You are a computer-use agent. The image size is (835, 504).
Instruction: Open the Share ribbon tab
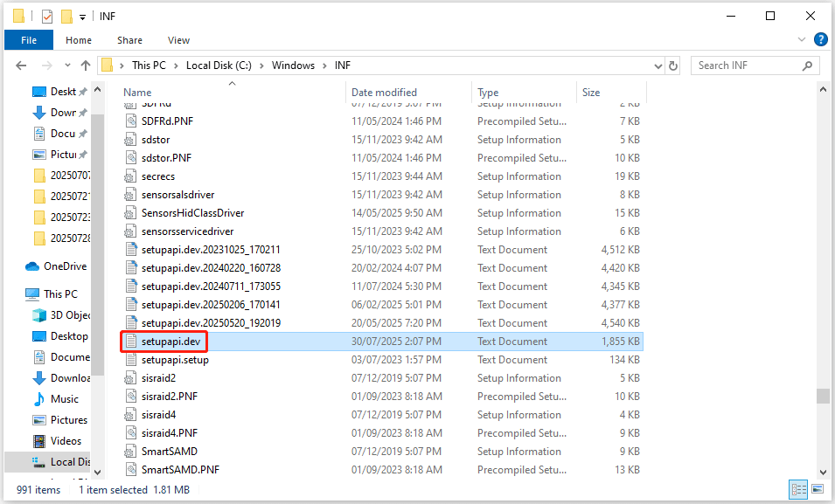click(129, 39)
